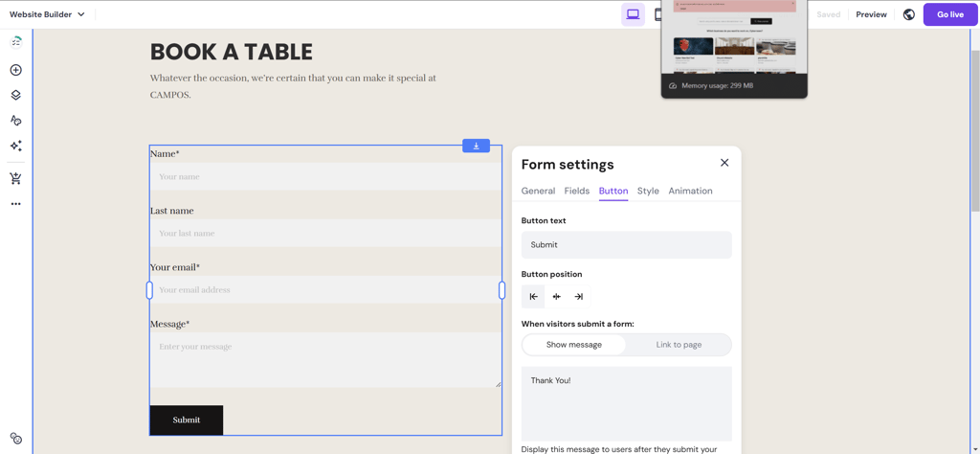The height and width of the screenshot is (454, 980).
Task: Click the Button position label
Action: click(x=552, y=275)
